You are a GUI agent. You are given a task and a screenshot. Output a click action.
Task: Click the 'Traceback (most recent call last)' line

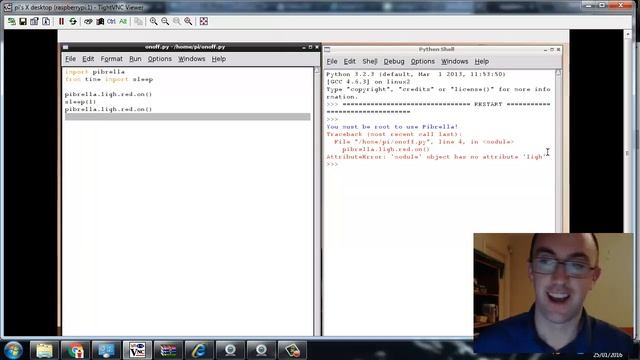tap(394, 134)
